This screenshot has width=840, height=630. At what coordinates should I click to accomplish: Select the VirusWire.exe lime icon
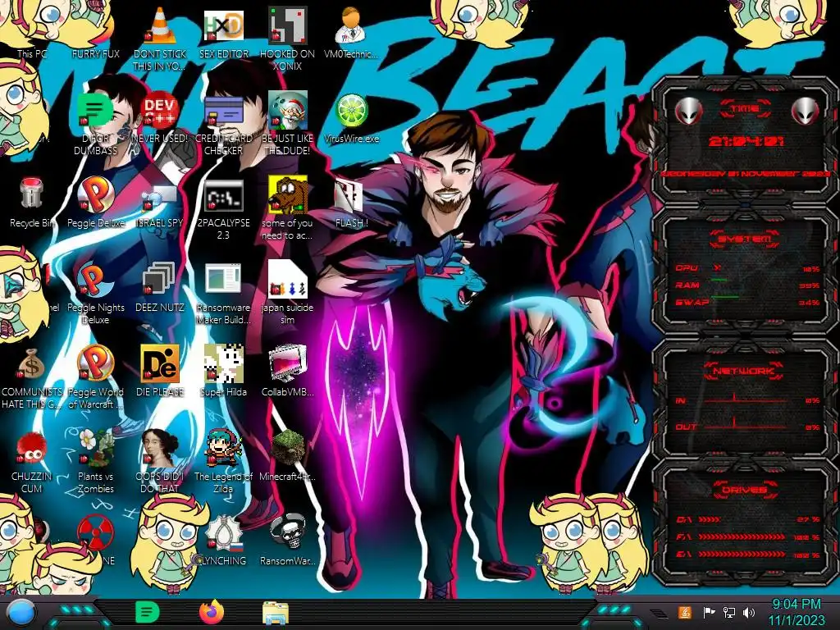pyautogui.click(x=351, y=111)
